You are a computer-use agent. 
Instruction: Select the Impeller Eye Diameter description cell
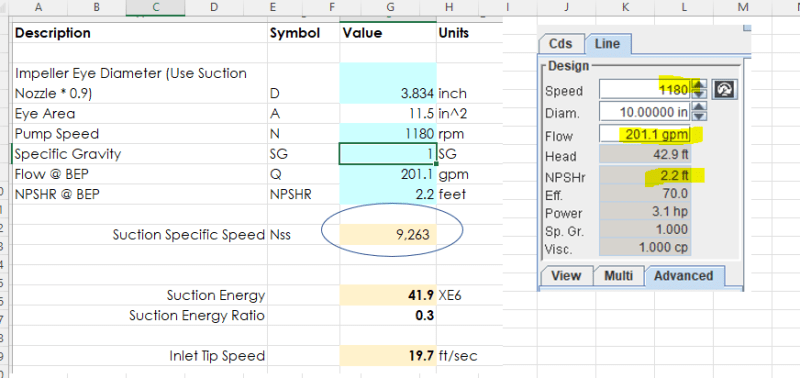(x=139, y=83)
